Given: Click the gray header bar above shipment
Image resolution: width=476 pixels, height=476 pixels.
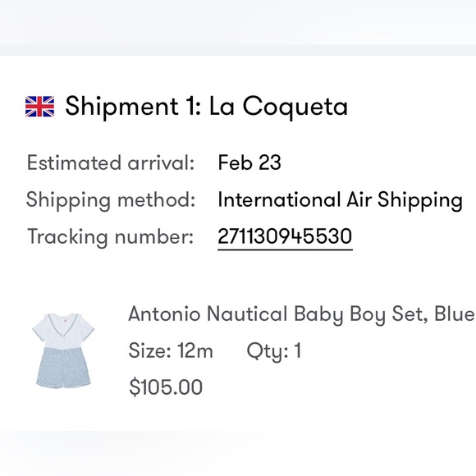Looking at the screenshot, I should tap(238, 50).
